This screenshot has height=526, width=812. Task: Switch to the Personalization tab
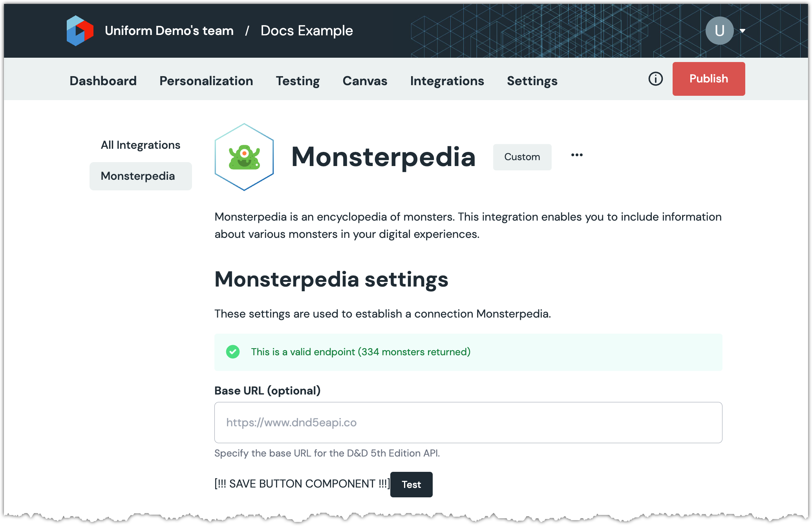pos(206,81)
